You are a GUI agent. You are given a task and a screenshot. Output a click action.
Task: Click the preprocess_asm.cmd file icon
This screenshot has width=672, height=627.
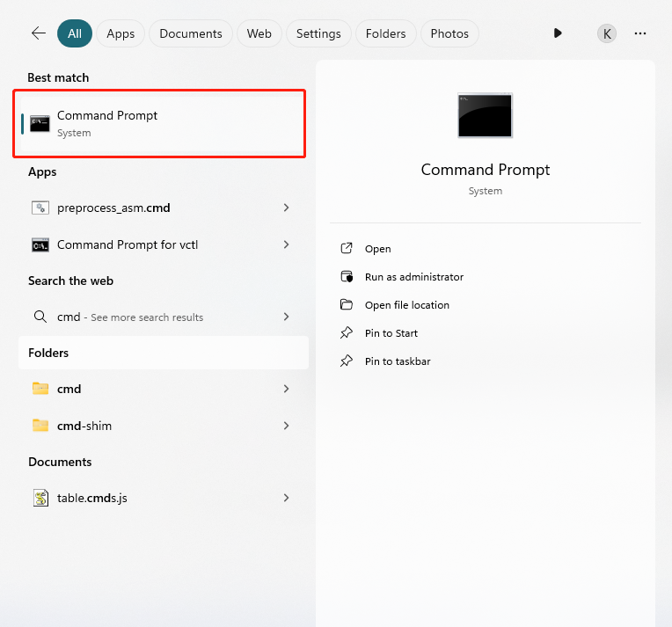tap(40, 208)
